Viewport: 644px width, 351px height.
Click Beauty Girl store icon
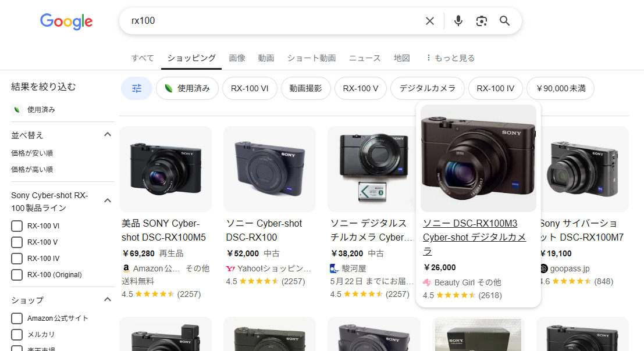427,282
